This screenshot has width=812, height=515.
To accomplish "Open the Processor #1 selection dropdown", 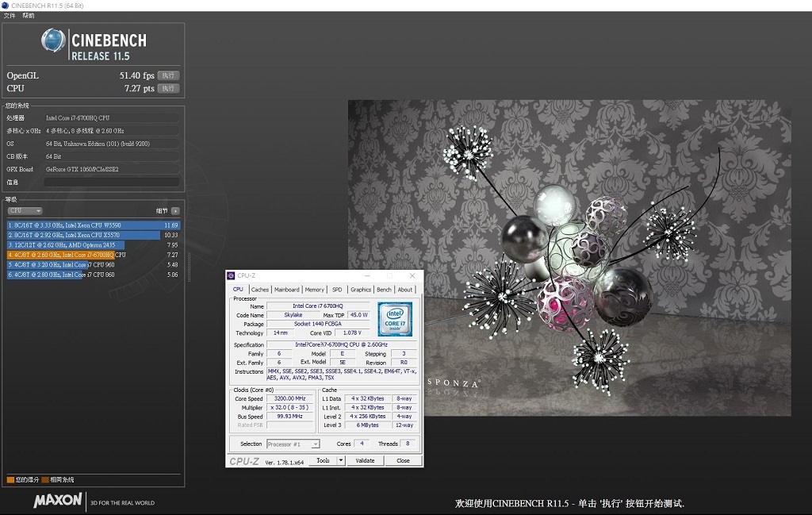I will (x=293, y=444).
